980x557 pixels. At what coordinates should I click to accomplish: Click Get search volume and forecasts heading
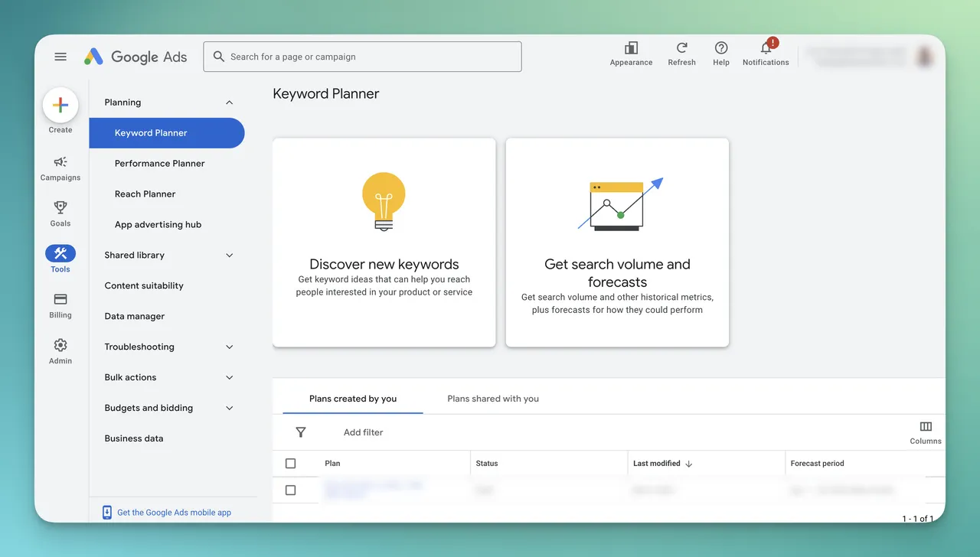(x=617, y=273)
